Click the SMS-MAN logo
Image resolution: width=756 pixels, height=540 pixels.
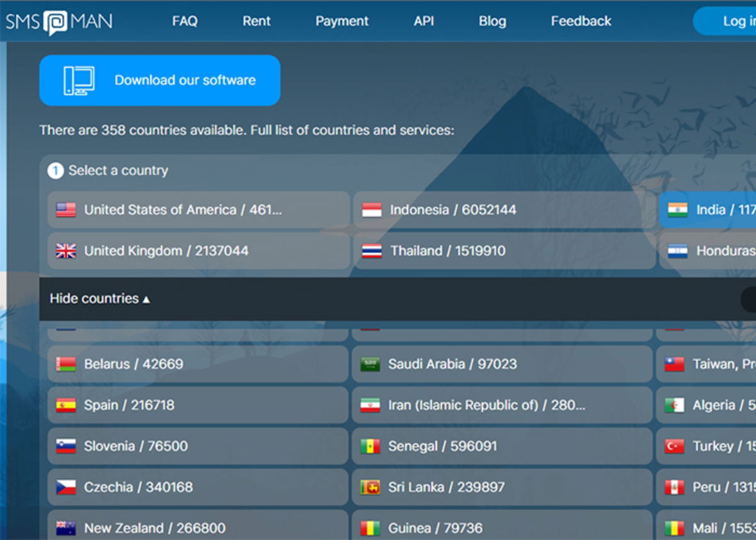[x=59, y=21]
